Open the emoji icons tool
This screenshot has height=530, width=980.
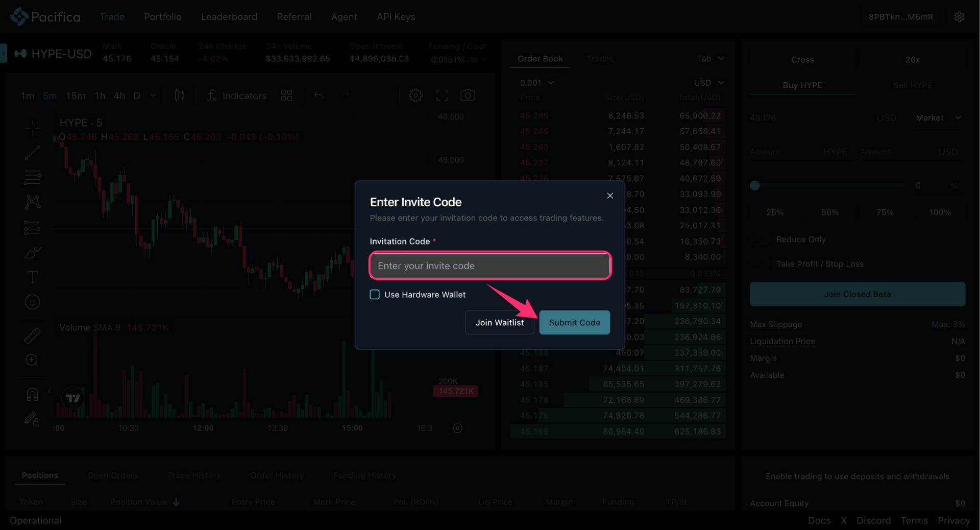(x=32, y=302)
